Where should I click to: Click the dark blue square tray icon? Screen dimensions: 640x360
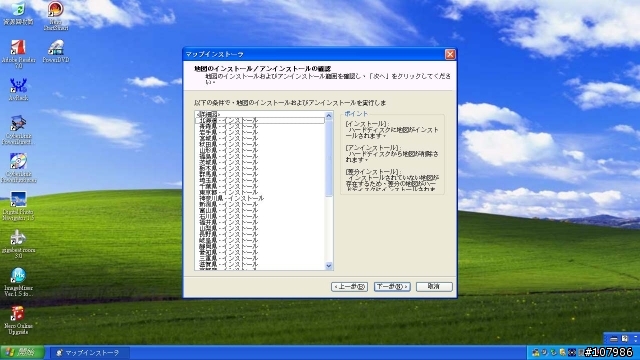[572, 352]
